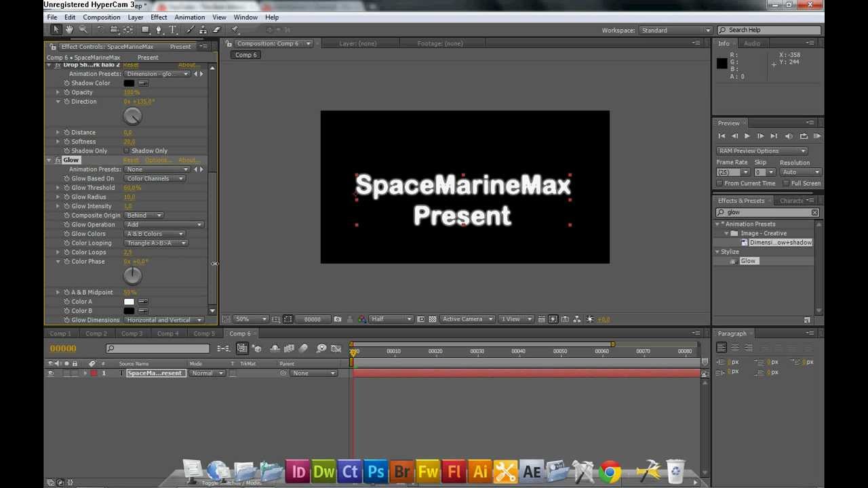Open the Glow Based On dropdown

click(155, 179)
